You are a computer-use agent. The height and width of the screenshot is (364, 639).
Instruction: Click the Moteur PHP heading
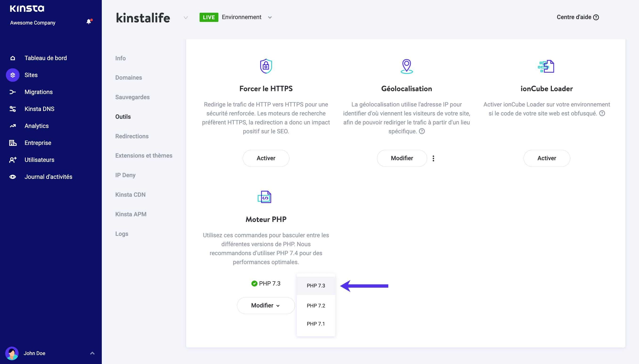click(x=266, y=219)
